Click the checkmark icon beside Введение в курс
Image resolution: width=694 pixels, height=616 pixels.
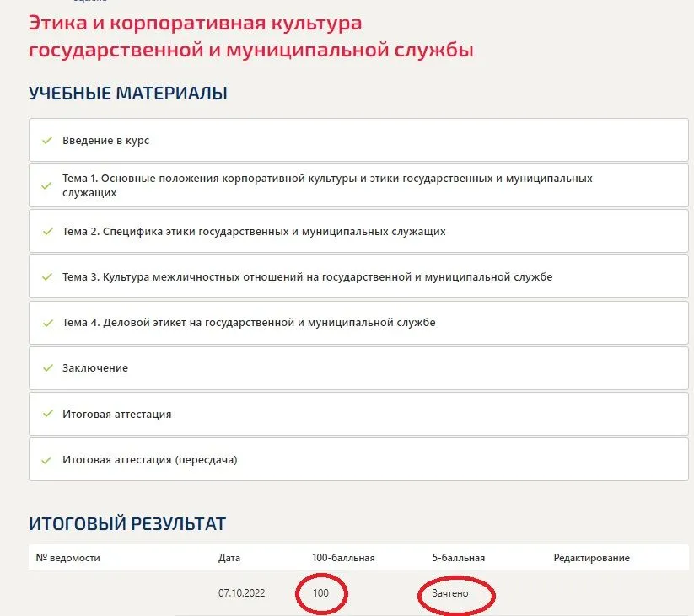[x=47, y=140]
